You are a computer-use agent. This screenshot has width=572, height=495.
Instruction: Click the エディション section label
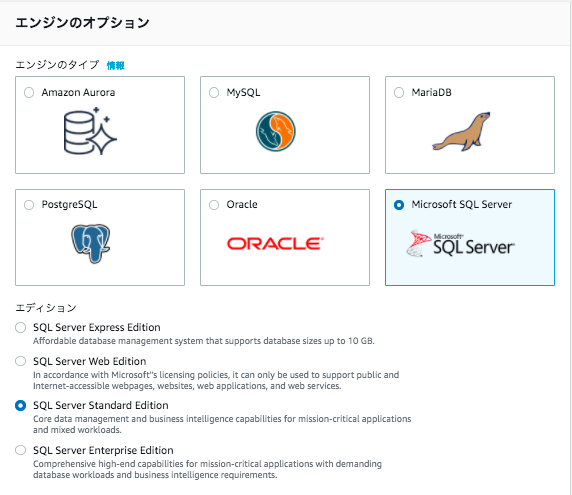46,308
